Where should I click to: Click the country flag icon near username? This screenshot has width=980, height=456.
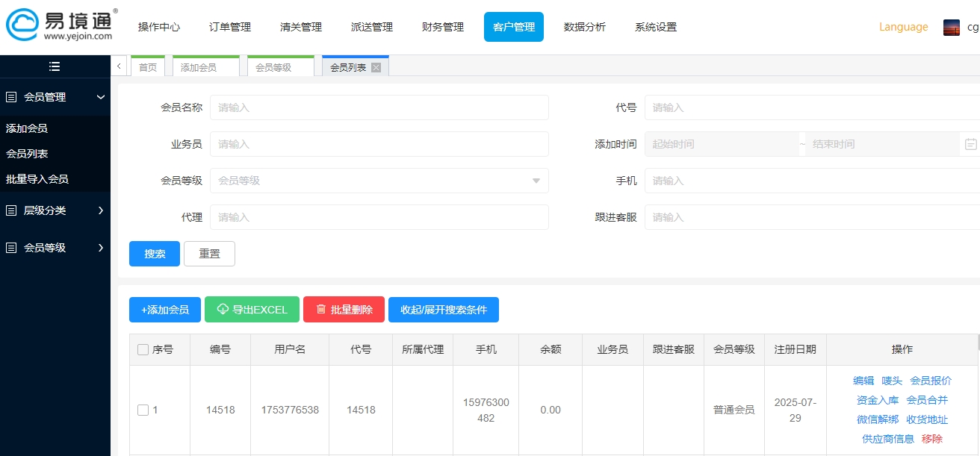click(x=951, y=27)
